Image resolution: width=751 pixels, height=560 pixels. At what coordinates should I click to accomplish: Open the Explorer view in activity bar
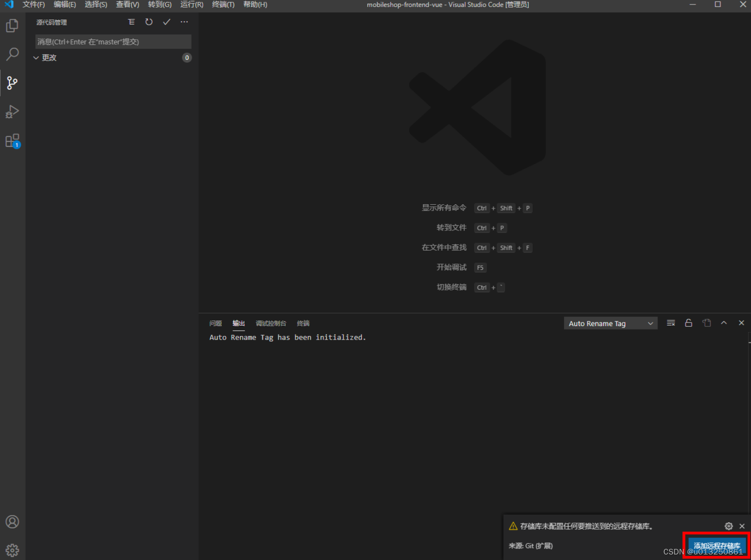[x=12, y=25]
